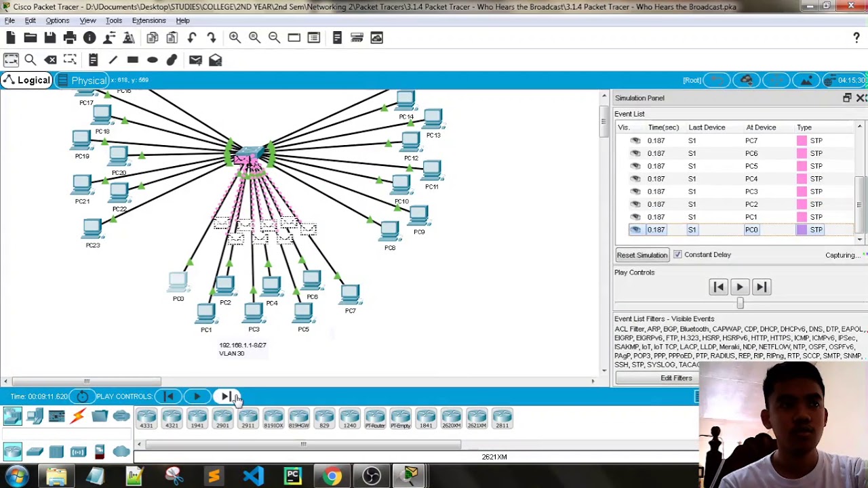The width and height of the screenshot is (868, 488).
Task: Select the Draw Rectangle tool
Action: click(x=133, y=60)
